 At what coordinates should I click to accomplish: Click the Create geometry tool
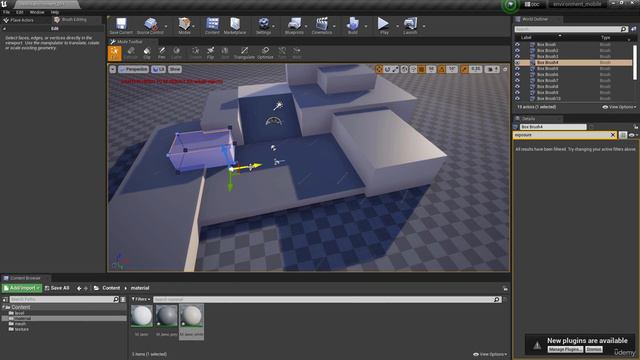[196, 53]
